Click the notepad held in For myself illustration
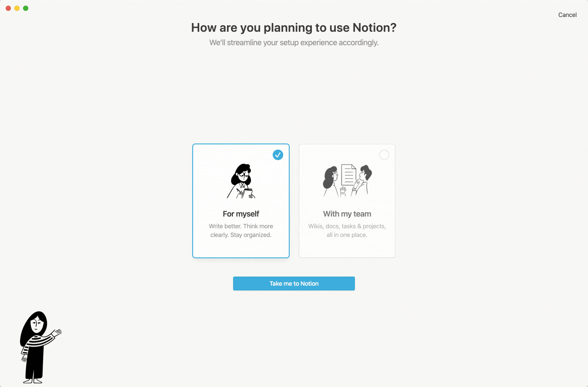This screenshot has width=588, height=387. [249, 192]
